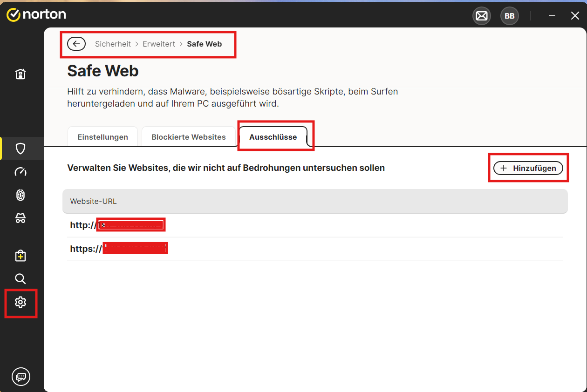Click the Hinzufügen button

click(528, 168)
